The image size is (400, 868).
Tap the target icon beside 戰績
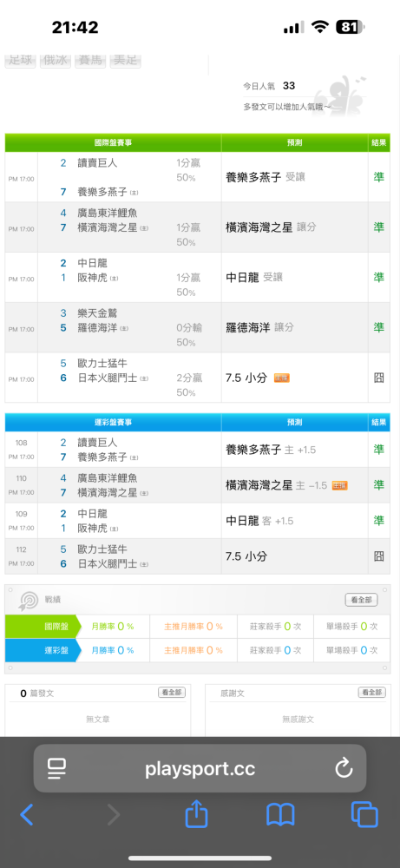[29, 601]
